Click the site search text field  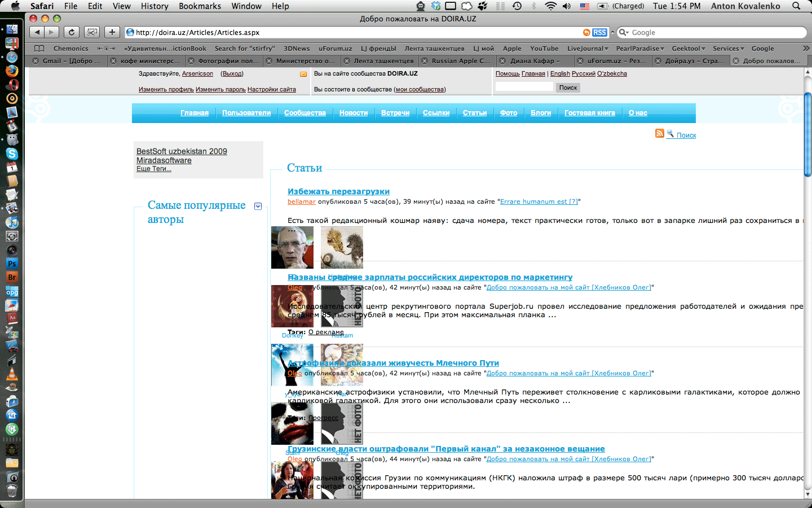click(524, 87)
